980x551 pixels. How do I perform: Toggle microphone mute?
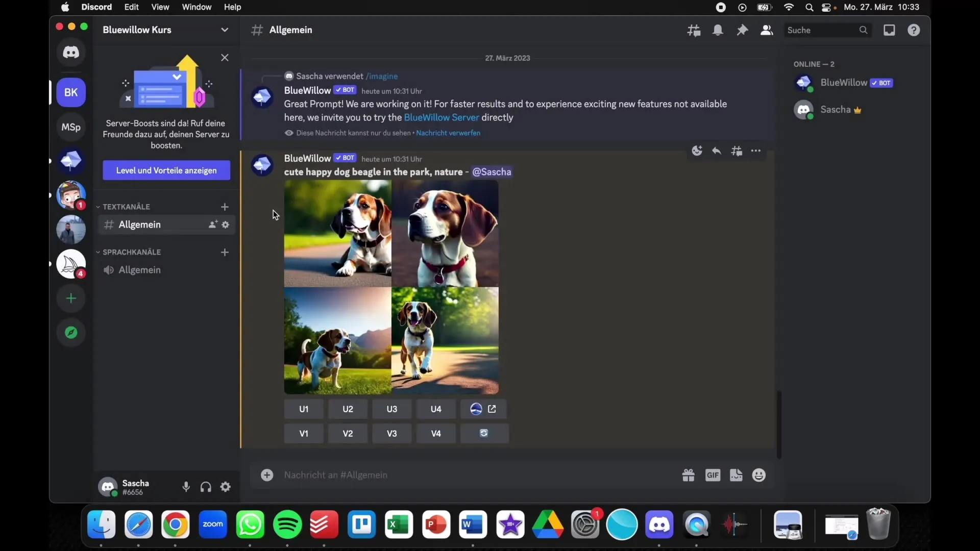[x=186, y=487]
